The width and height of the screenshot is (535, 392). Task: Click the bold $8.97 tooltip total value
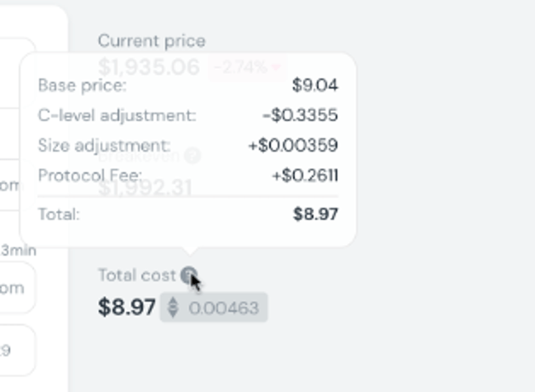click(x=315, y=214)
